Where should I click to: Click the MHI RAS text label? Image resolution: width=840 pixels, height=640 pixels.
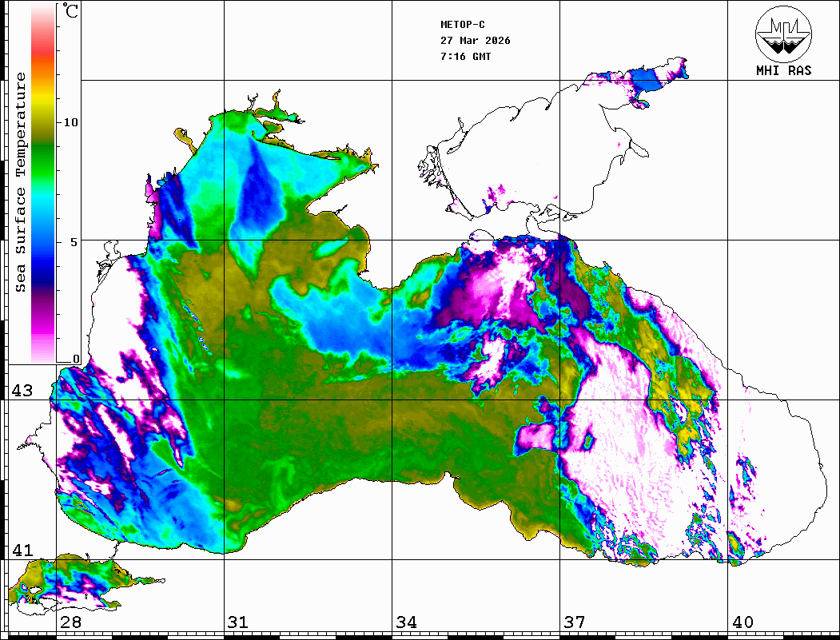[783, 70]
